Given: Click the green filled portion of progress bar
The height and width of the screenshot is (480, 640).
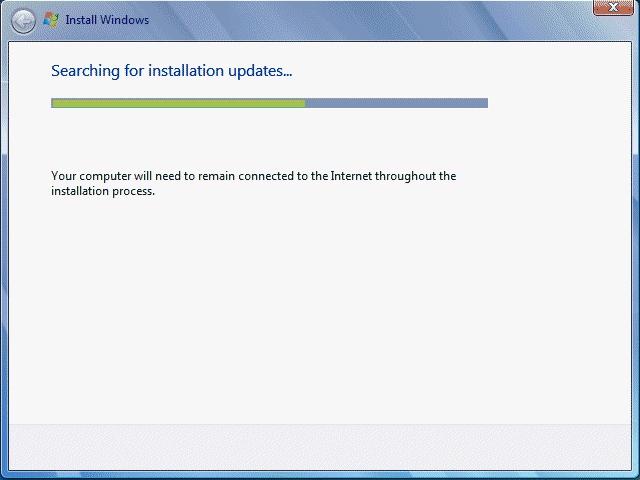Looking at the screenshot, I should 178,102.
